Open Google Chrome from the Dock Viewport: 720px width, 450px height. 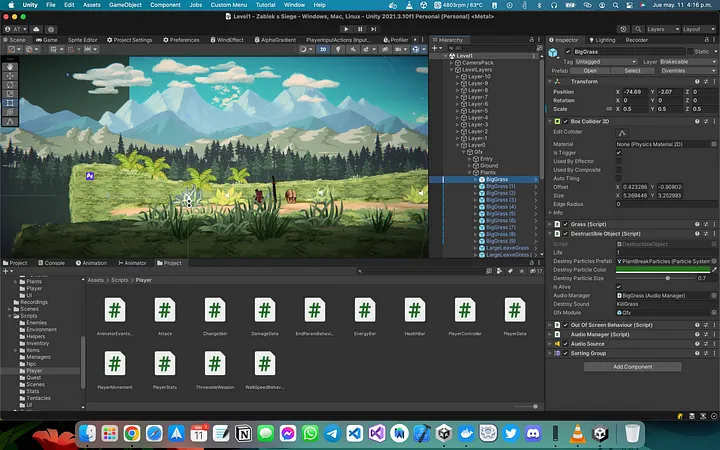point(132,433)
